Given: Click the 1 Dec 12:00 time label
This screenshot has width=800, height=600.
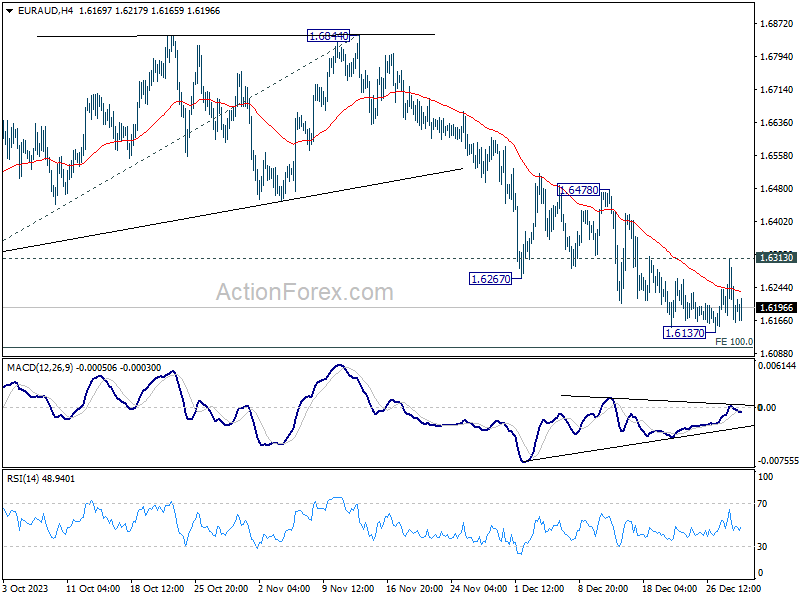Looking at the screenshot, I should [539, 588].
